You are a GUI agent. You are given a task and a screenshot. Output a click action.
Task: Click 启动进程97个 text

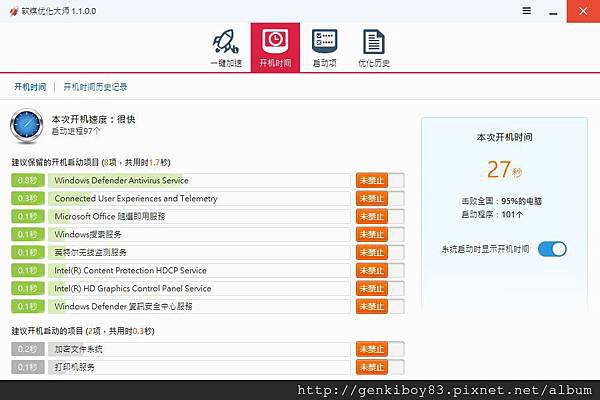click(76, 131)
